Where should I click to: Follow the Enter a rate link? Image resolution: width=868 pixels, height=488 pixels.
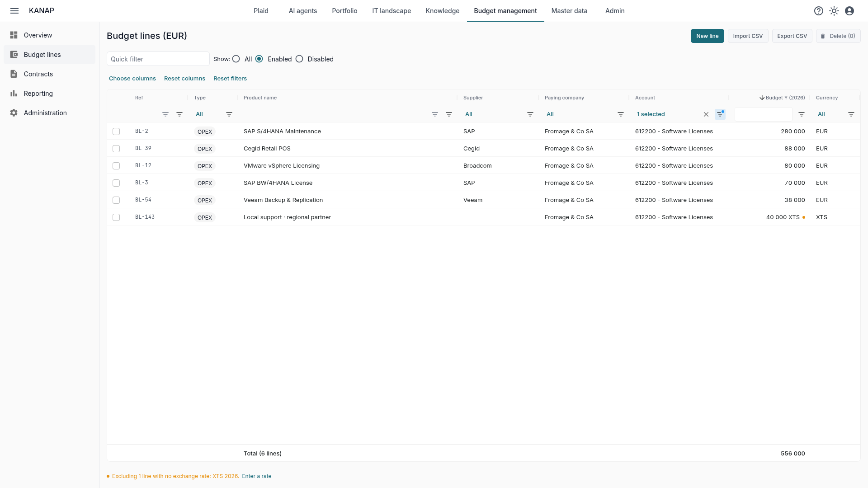(x=257, y=476)
